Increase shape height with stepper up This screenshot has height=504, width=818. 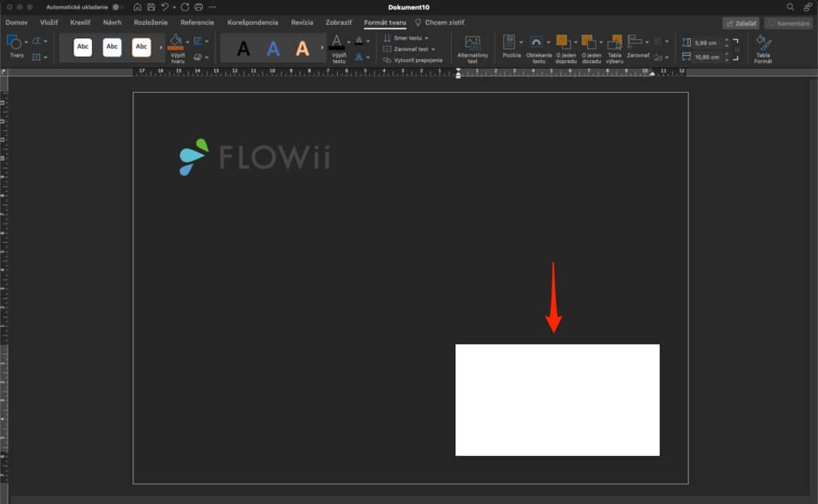(x=727, y=40)
